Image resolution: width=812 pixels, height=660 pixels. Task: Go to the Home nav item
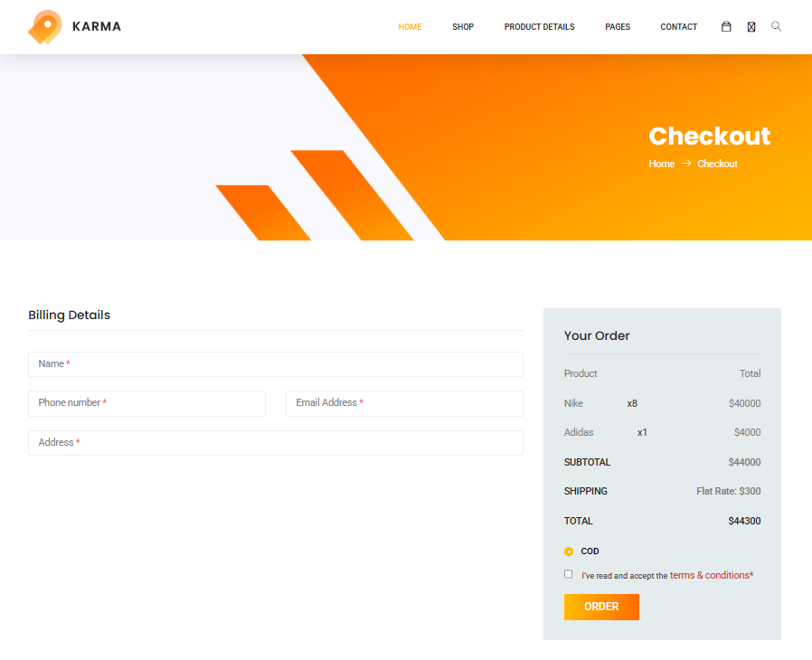tap(410, 27)
